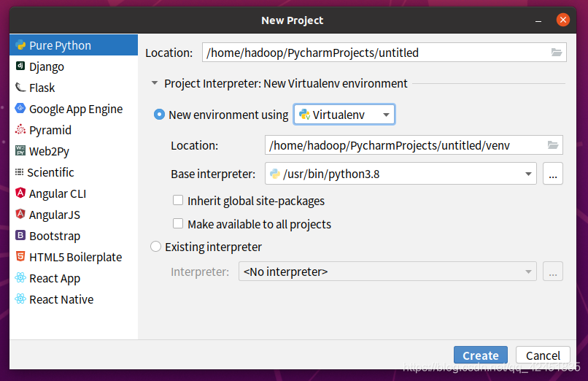Pick the Scientific project icon

19,172
